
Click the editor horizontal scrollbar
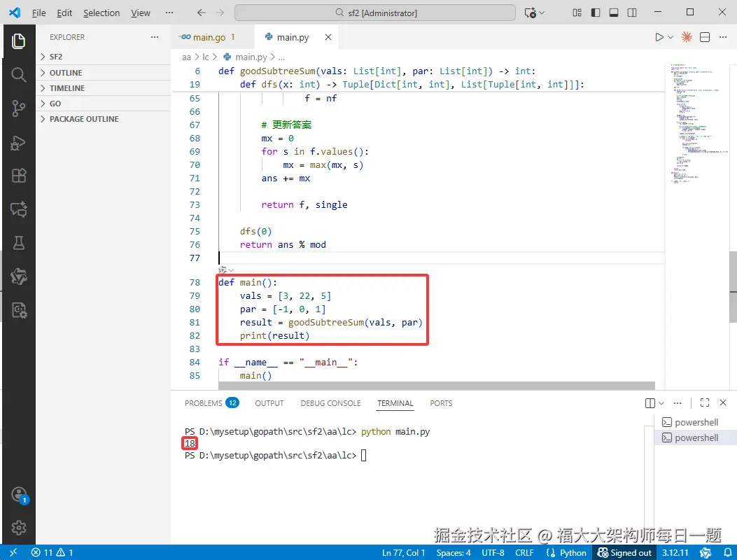tap(436, 386)
